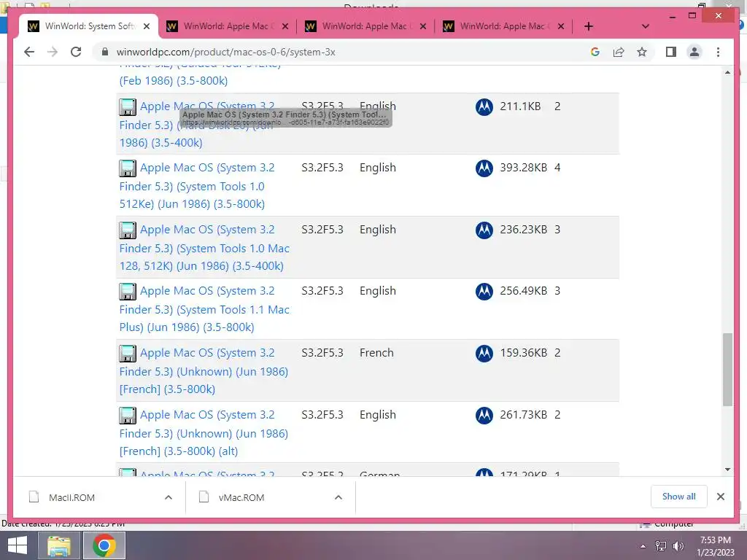Click the page scrollbar up arrow

tap(727, 72)
